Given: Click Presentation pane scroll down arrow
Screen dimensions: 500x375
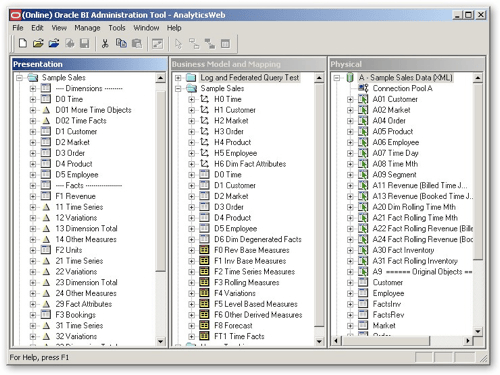Looking at the screenshot, I should click(x=161, y=341).
